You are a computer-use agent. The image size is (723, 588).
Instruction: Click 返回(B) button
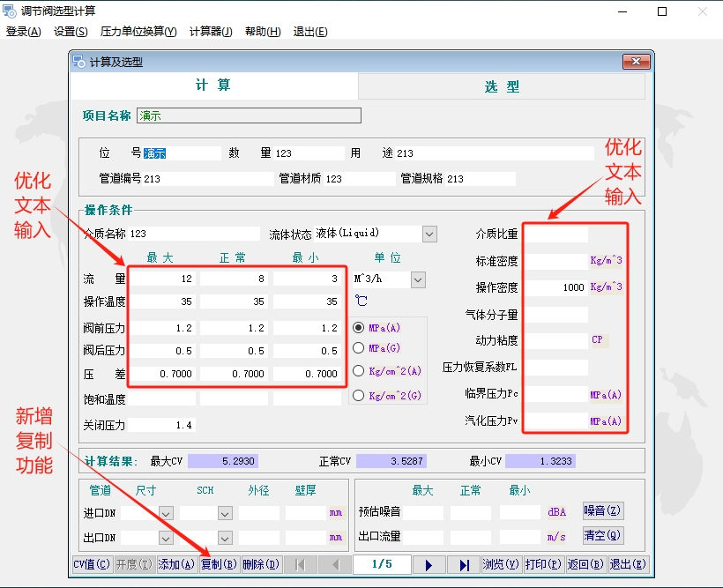(585, 564)
